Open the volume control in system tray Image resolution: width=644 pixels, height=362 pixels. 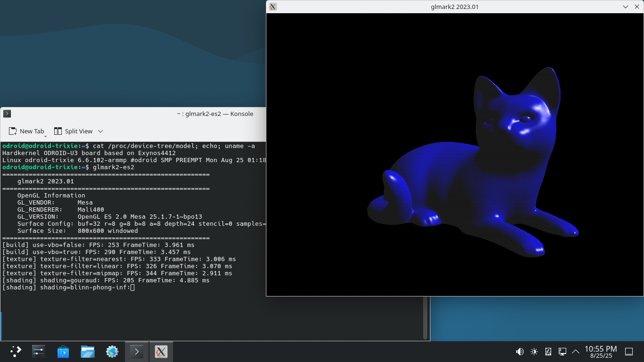[x=520, y=352]
